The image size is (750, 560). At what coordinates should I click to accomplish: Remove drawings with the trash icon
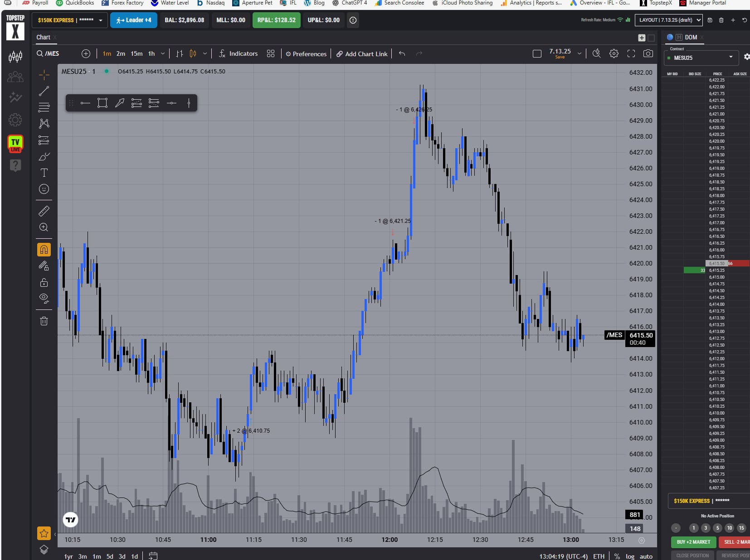[44, 321]
